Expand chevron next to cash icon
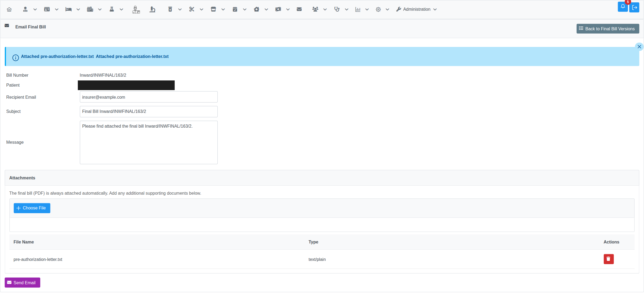 click(288, 9)
